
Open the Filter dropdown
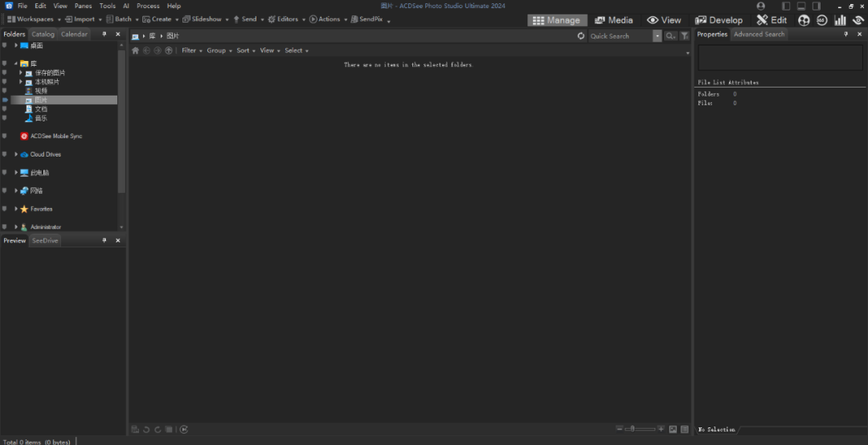pyautogui.click(x=190, y=51)
